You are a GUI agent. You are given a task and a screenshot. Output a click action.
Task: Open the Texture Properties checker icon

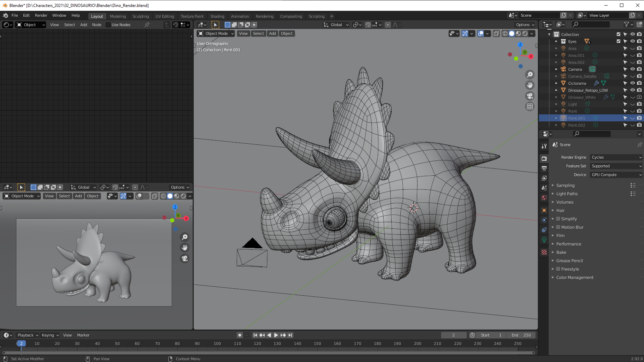pos(544,252)
